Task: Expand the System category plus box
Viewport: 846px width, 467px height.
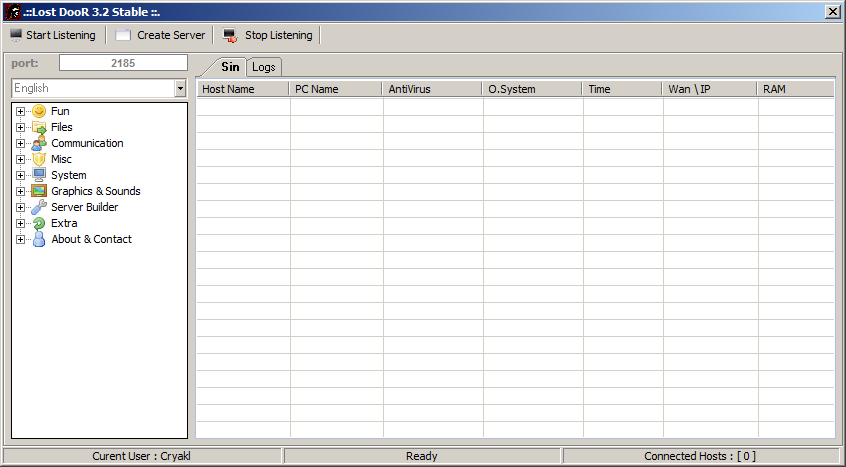Action: pos(20,175)
